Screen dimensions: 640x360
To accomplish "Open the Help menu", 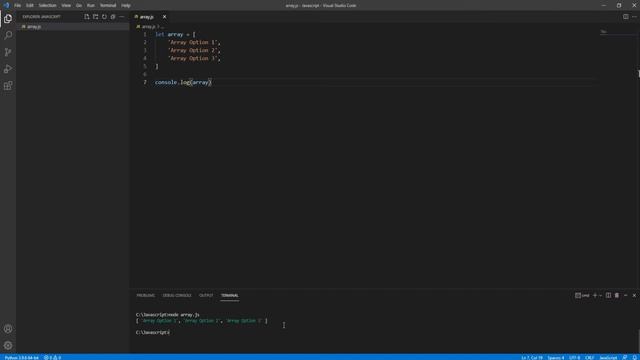I will pyautogui.click(x=126, y=6).
